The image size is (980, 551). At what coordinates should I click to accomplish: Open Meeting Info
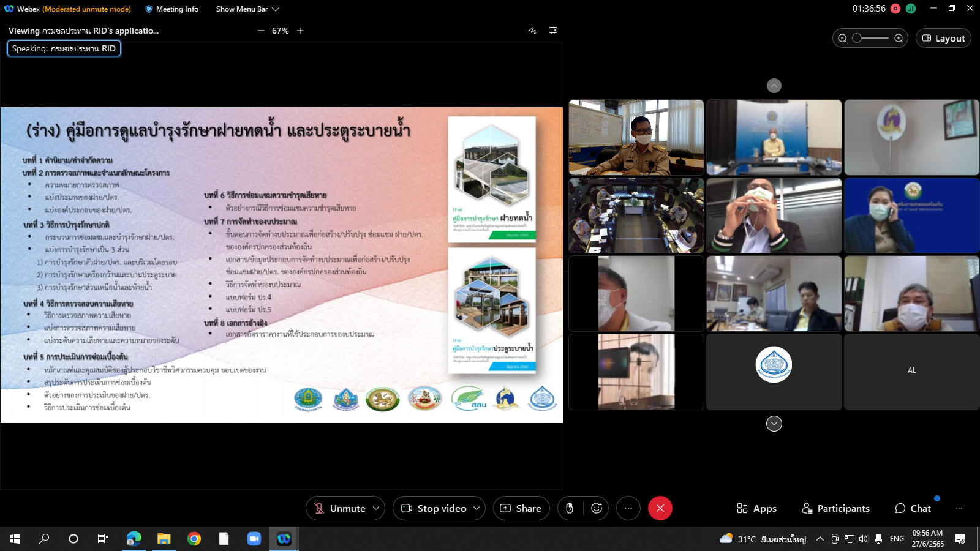(x=171, y=9)
